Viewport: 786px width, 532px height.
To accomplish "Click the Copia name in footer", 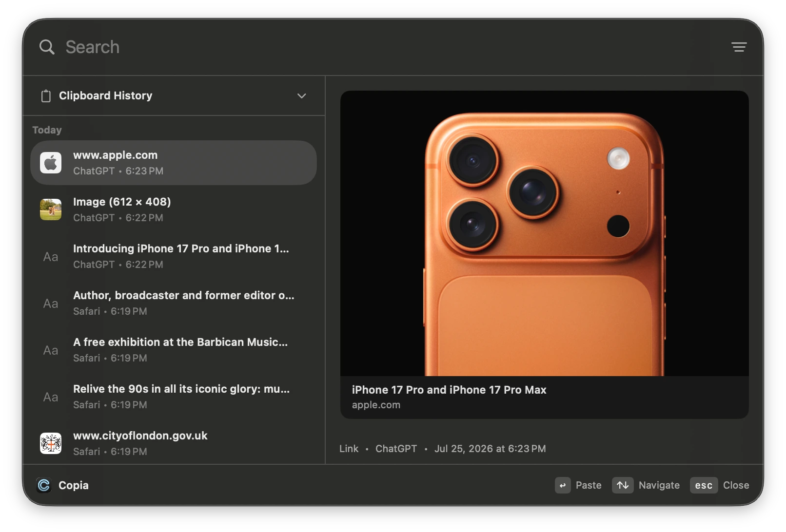I will point(74,485).
